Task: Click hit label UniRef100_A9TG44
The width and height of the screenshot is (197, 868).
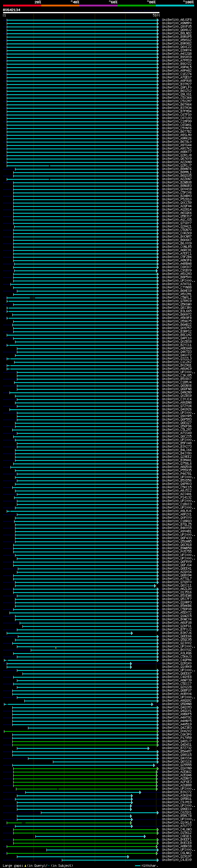Action: click(176, 145)
